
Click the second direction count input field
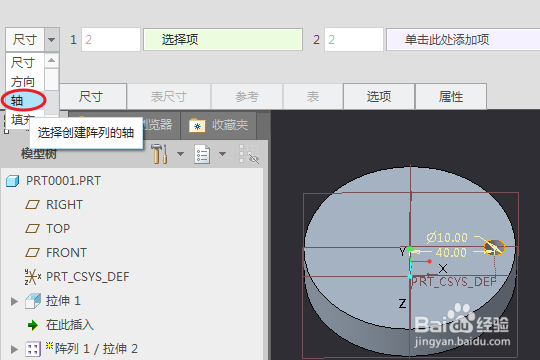tap(354, 40)
